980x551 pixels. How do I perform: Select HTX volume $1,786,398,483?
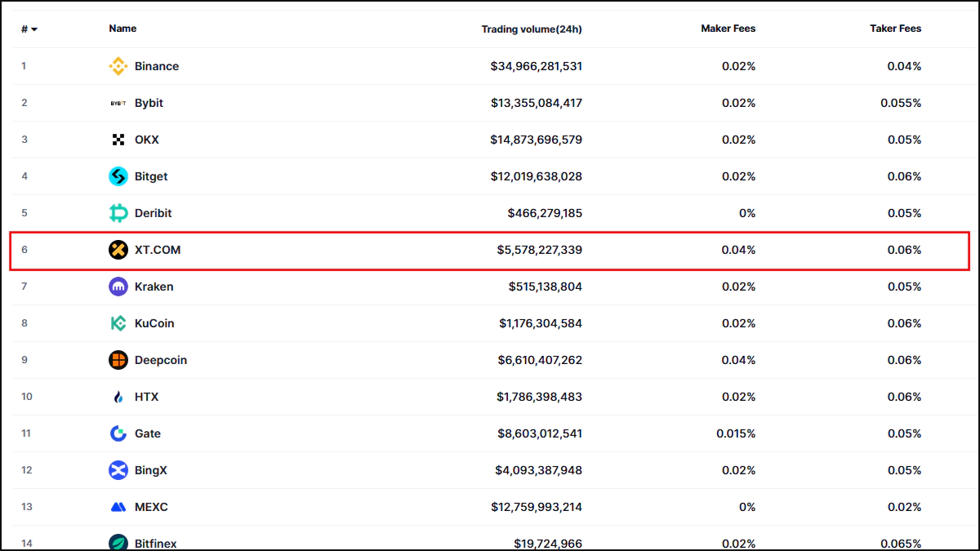(x=540, y=397)
